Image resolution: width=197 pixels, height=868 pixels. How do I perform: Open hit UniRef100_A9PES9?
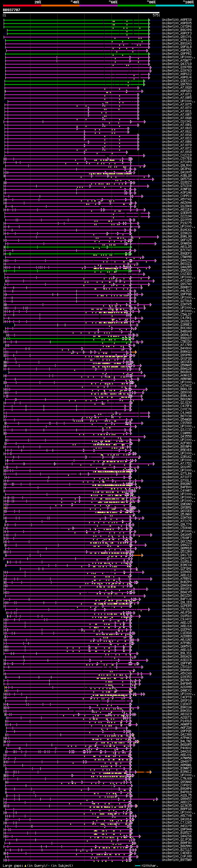click(x=177, y=20)
